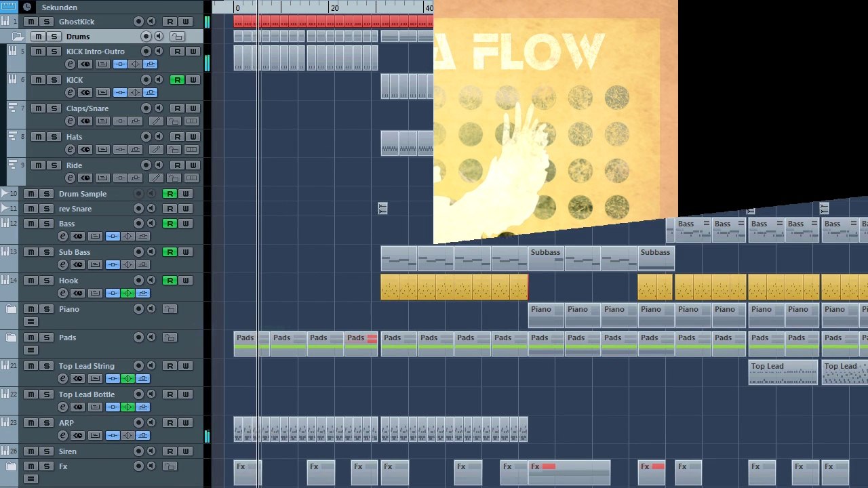
Task: Click inserts state icon on Claps/Snare
Action: coord(120,121)
